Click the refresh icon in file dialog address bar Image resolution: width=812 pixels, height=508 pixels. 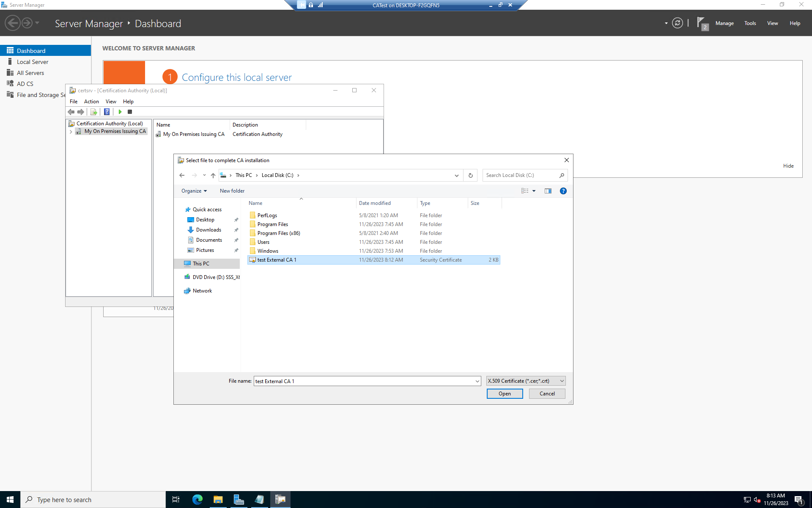click(x=470, y=175)
